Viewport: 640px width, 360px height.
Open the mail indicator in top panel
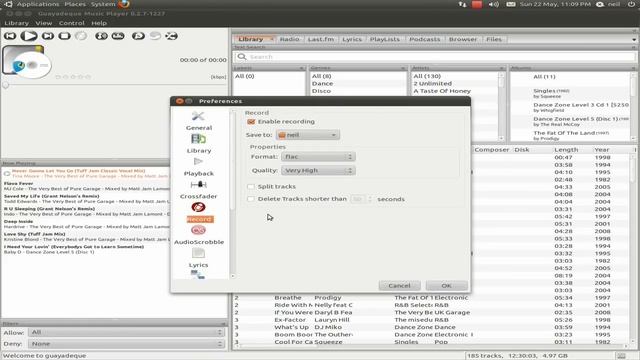coord(511,4)
